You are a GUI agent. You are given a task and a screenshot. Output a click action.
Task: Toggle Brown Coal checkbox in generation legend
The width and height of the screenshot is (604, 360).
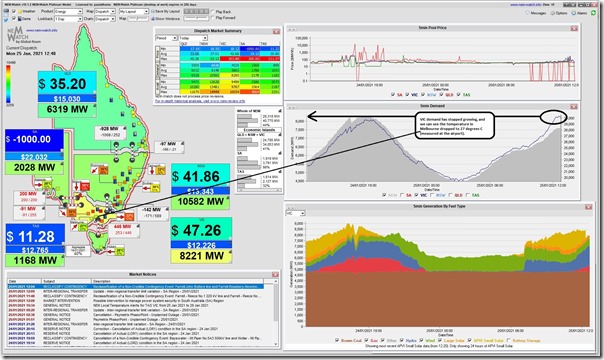click(x=337, y=340)
